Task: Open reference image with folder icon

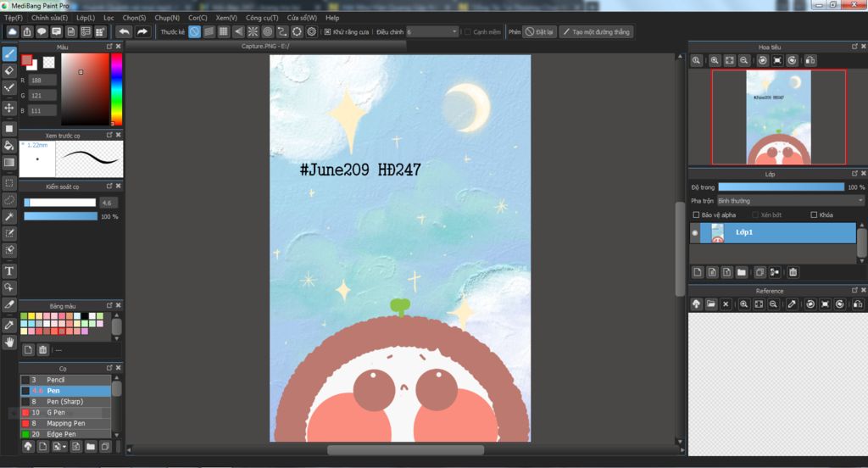Action: 711,304
